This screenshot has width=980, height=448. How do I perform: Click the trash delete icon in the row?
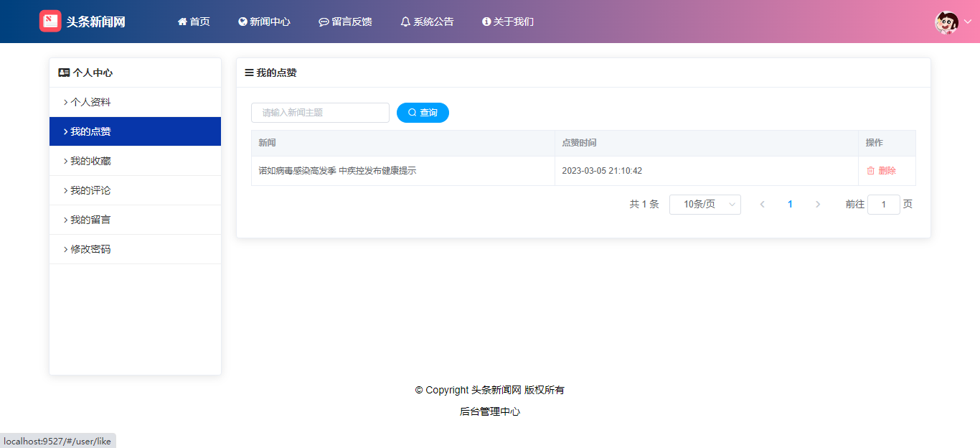tap(871, 171)
